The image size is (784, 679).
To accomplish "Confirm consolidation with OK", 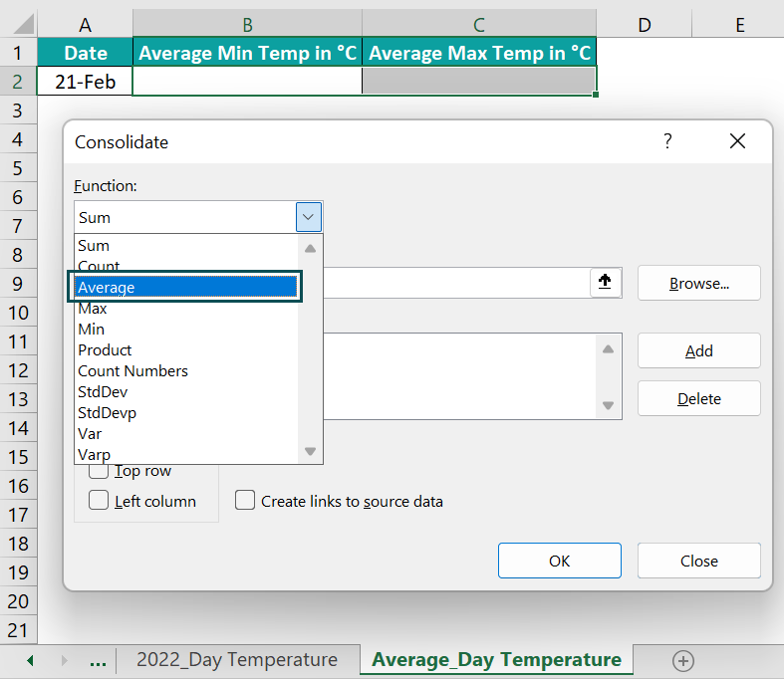I will pyautogui.click(x=560, y=561).
